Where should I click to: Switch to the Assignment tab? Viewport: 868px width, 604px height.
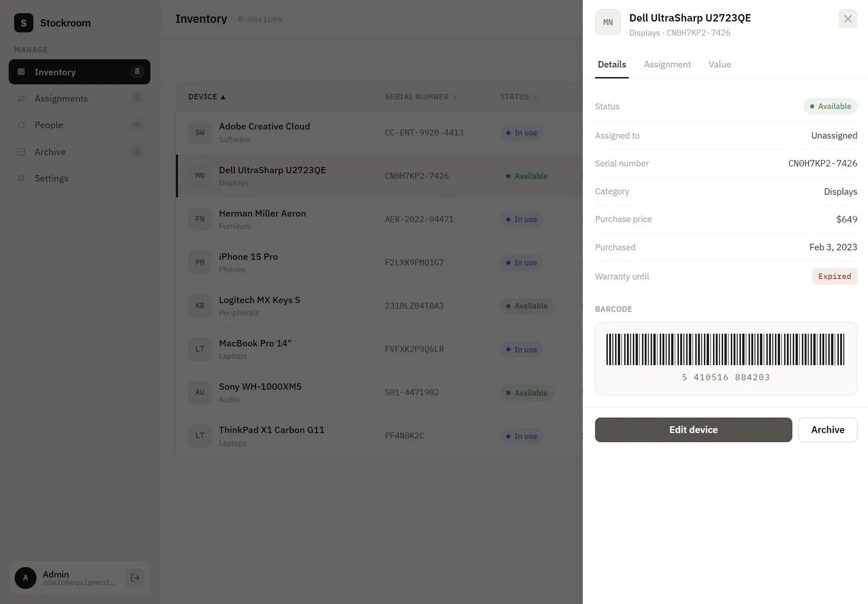coord(667,64)
